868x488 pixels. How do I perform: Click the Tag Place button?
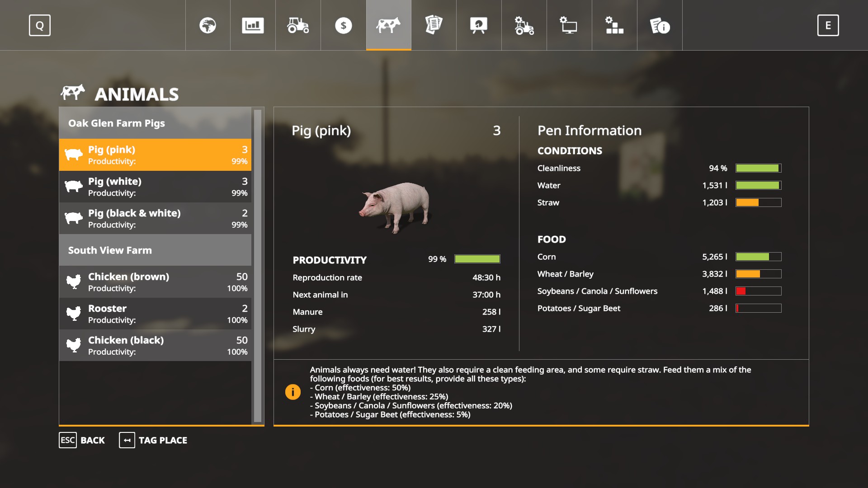tap(153, 440)
